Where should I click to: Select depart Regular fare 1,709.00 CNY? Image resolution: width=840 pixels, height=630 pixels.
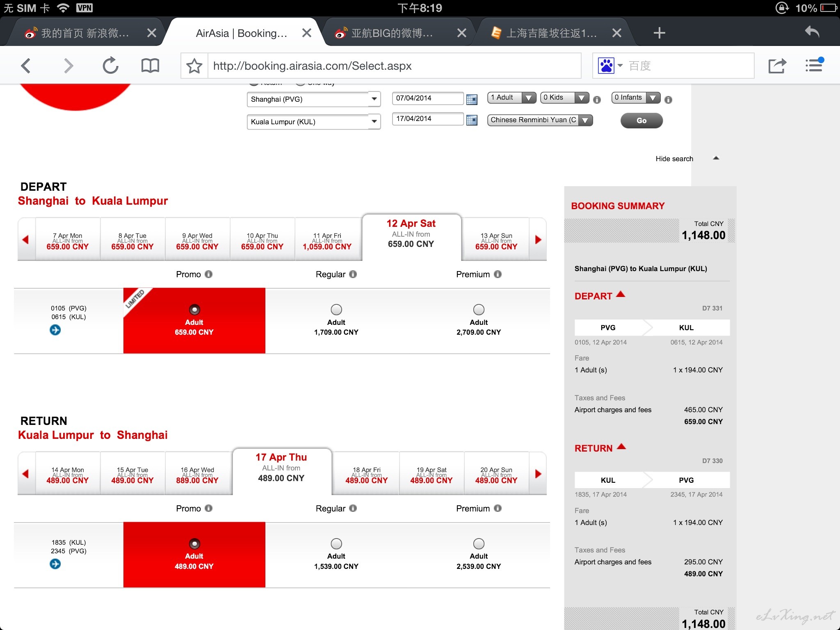336,310
